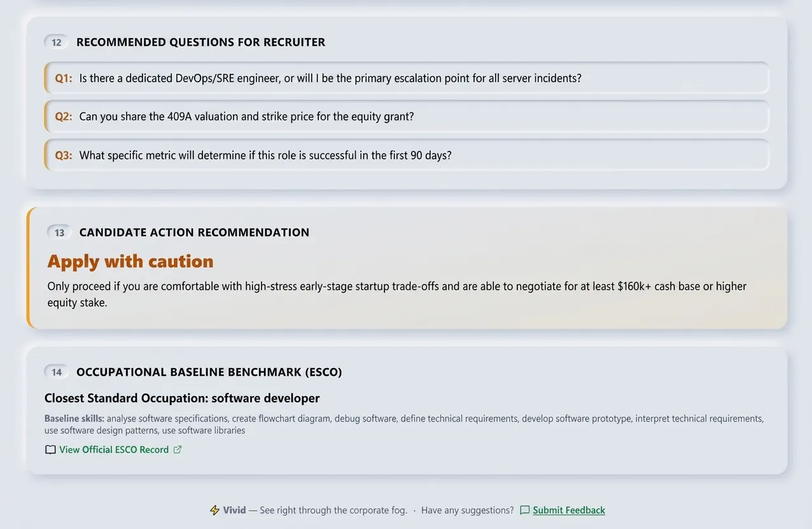Select the Q2 409A valuation question

point(407,116)
